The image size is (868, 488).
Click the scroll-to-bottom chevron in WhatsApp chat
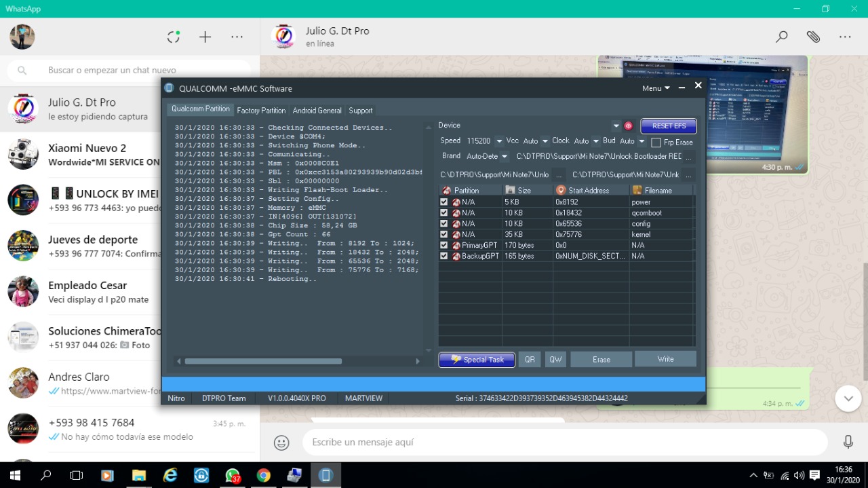tap(848, 398)
